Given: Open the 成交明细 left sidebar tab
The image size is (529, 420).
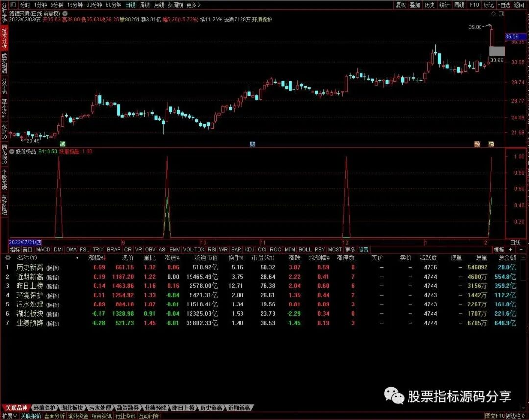Looking at the screenshot, I should tap(4, 63).
